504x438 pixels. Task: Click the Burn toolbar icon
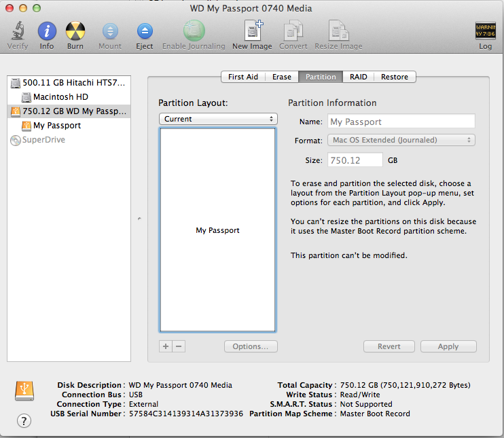(x=75, y=31)
